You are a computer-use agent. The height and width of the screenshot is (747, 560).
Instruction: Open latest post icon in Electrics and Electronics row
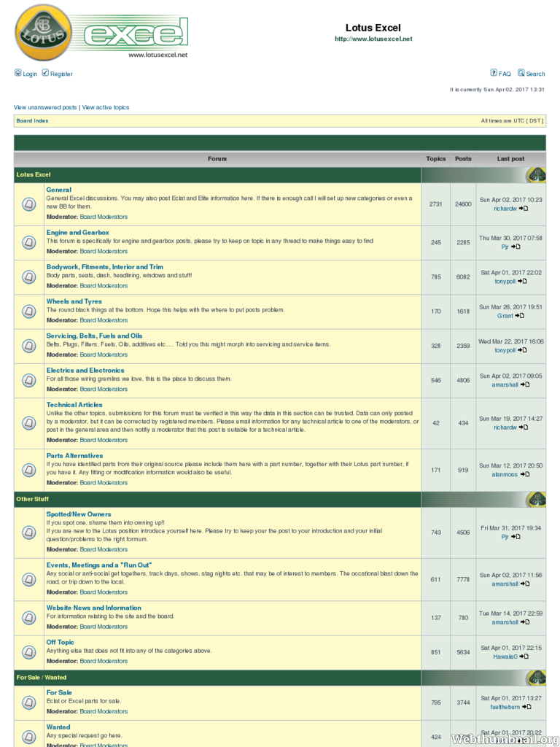pyautogui.click(x=525, y=384)
